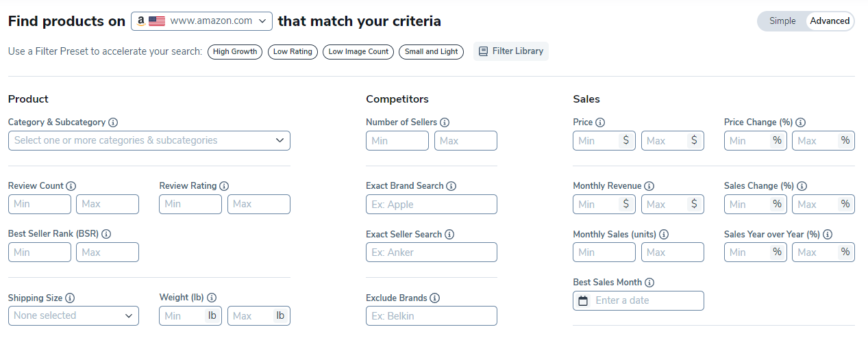This screenshot has height=338, width=868.
Task: Click the info icon beside Best Seller Rank (BSR)
Action: click(x=106, y=234)
